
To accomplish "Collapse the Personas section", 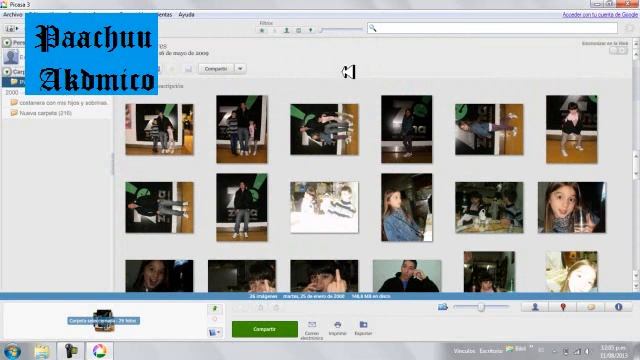I will [7, 42].
